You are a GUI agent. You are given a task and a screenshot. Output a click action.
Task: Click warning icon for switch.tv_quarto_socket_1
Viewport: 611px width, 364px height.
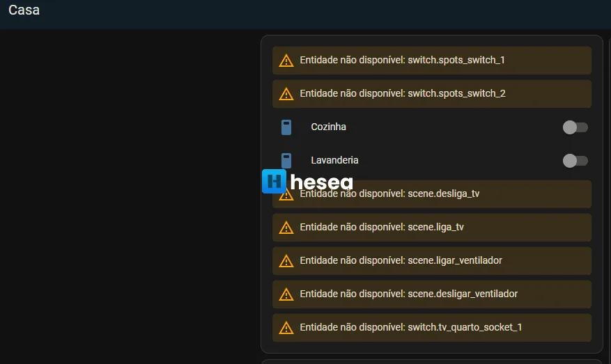point(286,329)
